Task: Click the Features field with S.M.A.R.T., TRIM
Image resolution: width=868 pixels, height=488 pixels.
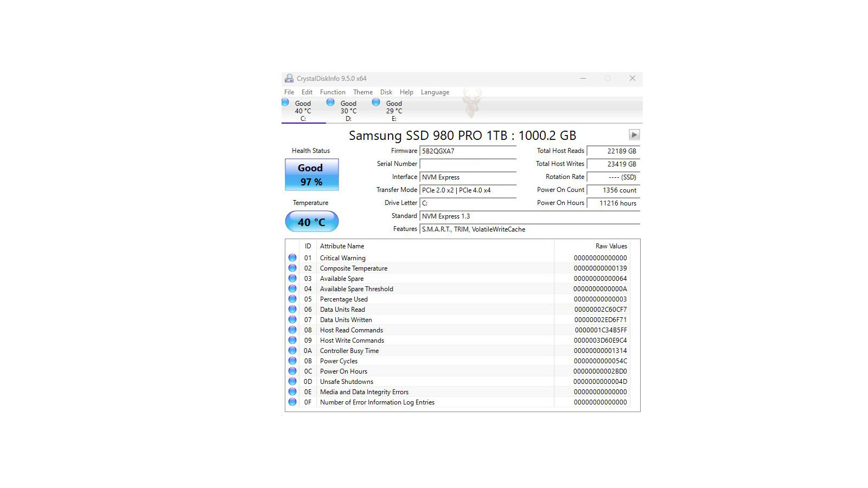Action: pyautogui.click(x=530, y=229)
